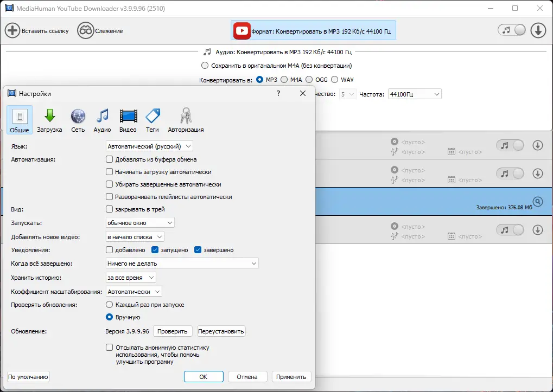Open the General settings tab

[20, 120]
